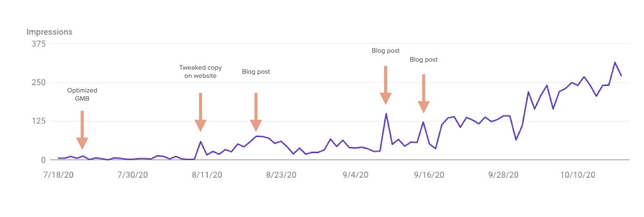Select the 8/11/20 x-axis date
The image size is (644, 217).
[x=207, y=175]
